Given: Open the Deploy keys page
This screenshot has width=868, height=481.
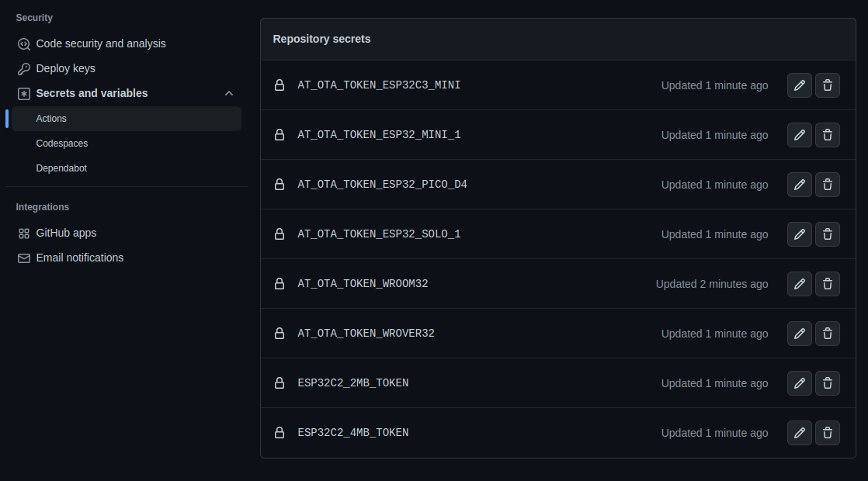Looking at the screenshot, I should coord(65,68).
